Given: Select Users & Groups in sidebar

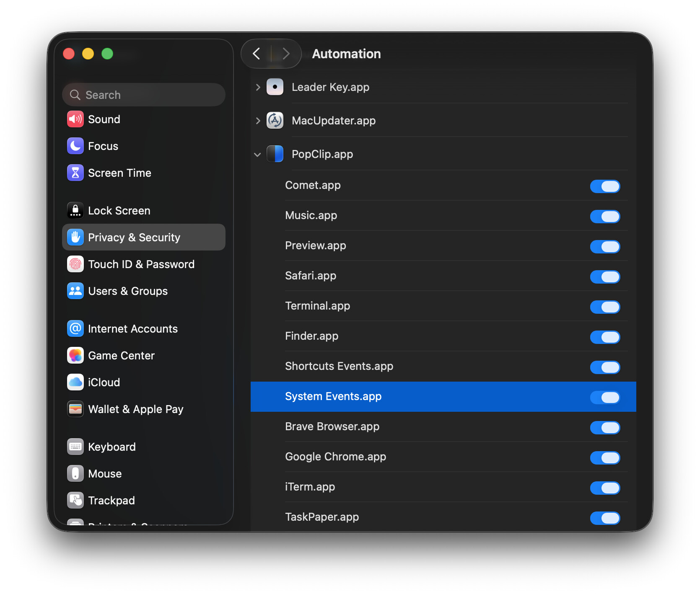Looking at the screenshot, I should click(127, 291).
